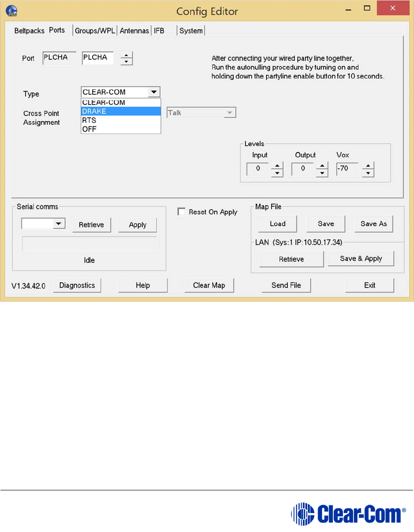Open Diagnostics
The image size is (414, 532).
pos(77,285)
